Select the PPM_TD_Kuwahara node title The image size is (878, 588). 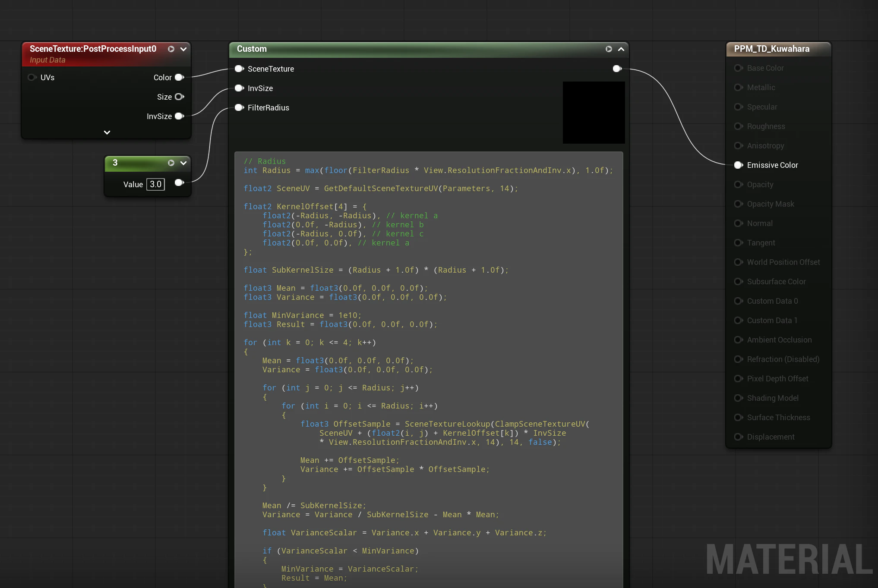click(771, 49)
